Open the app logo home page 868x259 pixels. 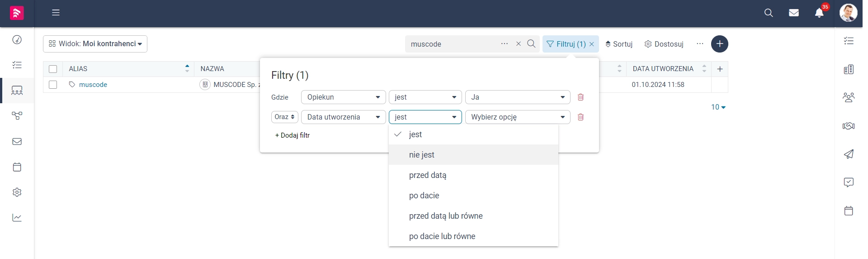pyautogui.click(x=17, y=13)
